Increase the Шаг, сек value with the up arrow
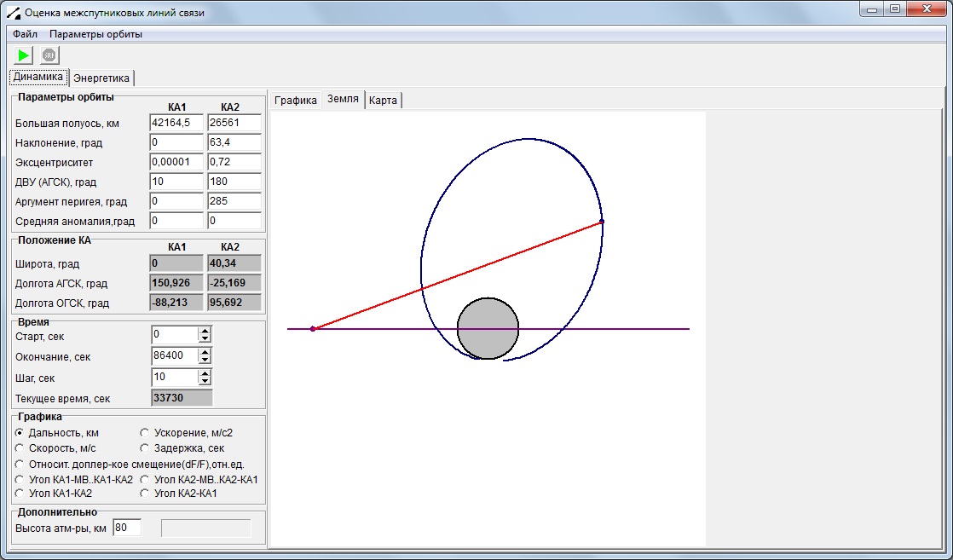953x560 pixels. point(205,373)
